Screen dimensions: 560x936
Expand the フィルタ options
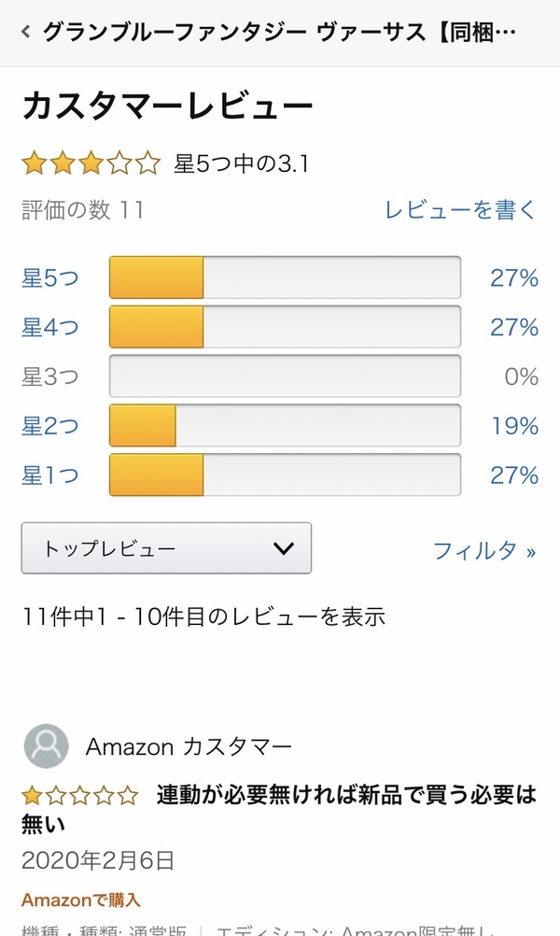click(484, 550)
